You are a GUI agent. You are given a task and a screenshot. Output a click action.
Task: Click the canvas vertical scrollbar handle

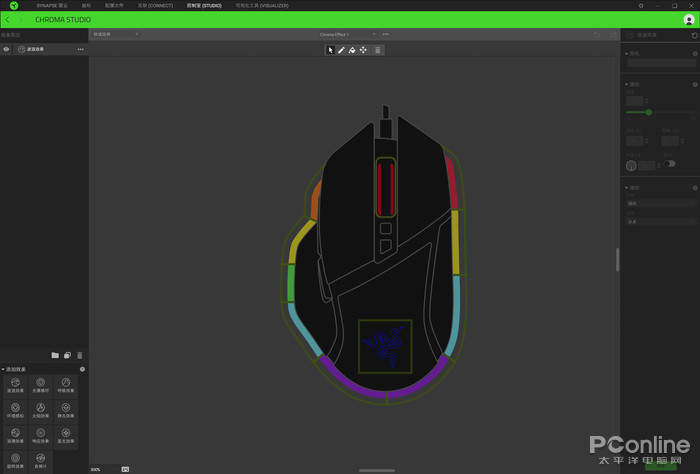click(617, 260)
